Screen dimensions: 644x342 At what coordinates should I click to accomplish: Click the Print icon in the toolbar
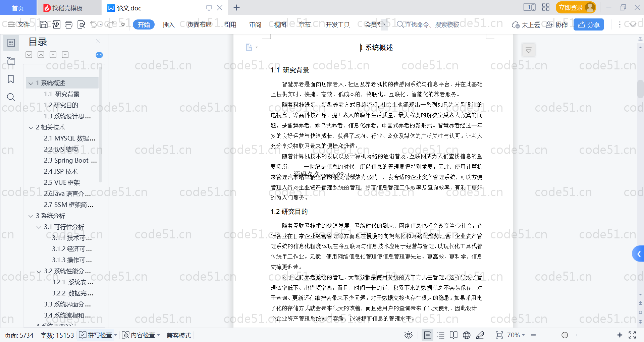click(x=68, y=24)
